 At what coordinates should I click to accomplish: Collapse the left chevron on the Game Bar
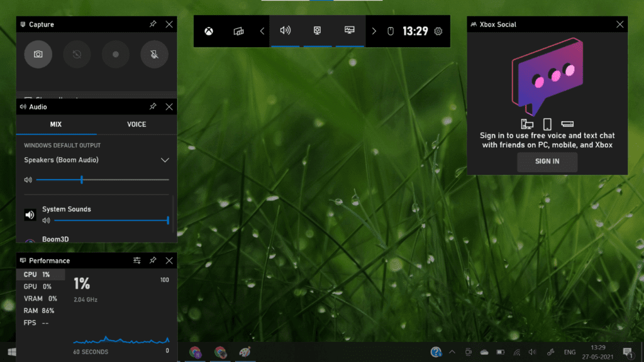[262, 31]
